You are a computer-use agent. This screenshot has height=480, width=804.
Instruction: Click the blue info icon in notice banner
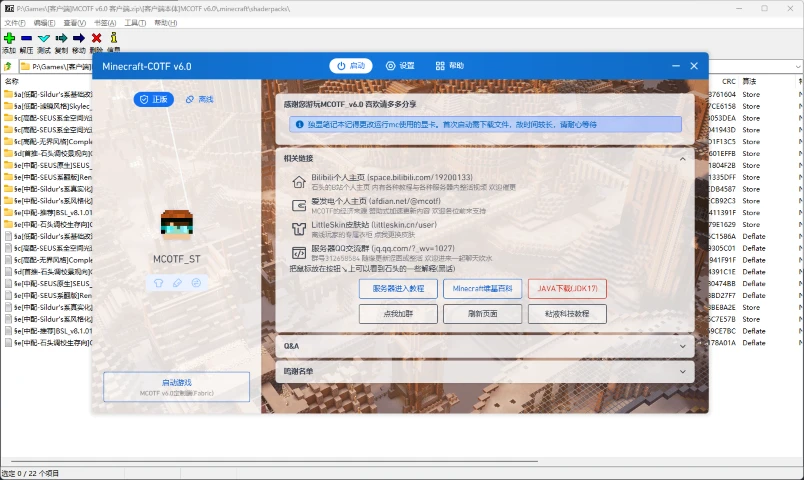(299, 124)
